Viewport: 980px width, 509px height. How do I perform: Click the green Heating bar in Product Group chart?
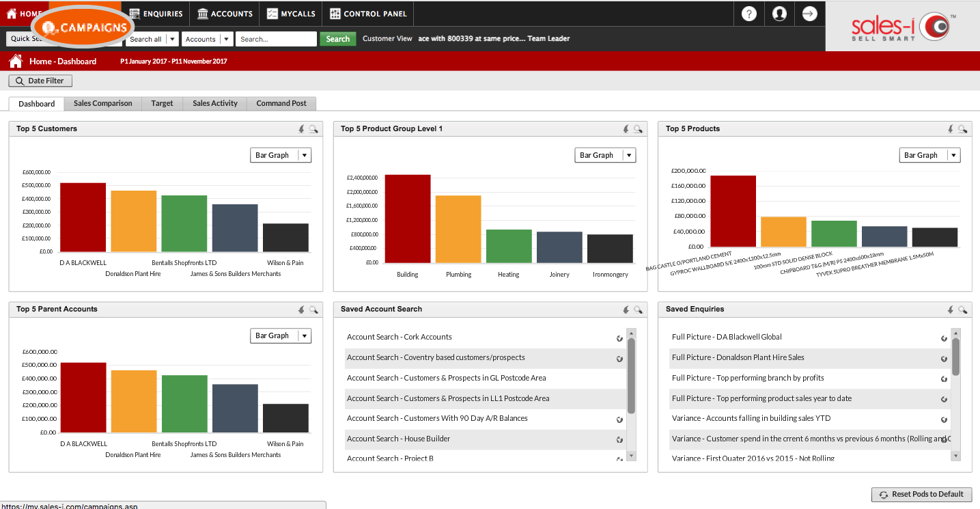(509, 246)
